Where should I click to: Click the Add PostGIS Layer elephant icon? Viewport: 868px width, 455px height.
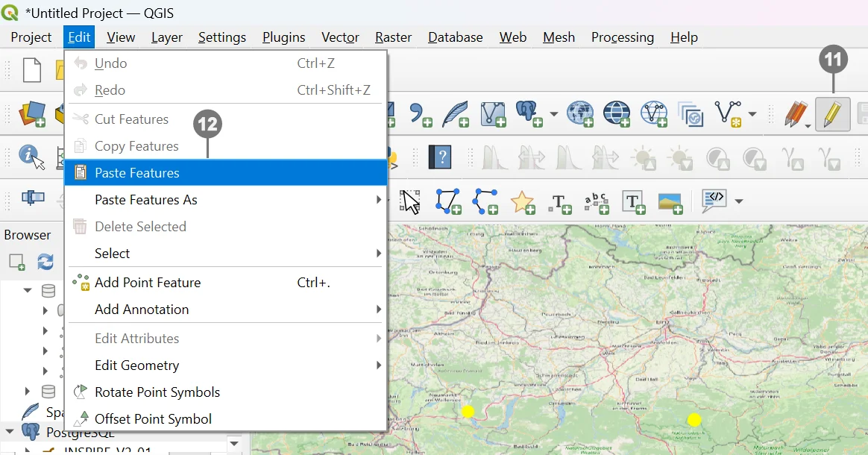529,114
